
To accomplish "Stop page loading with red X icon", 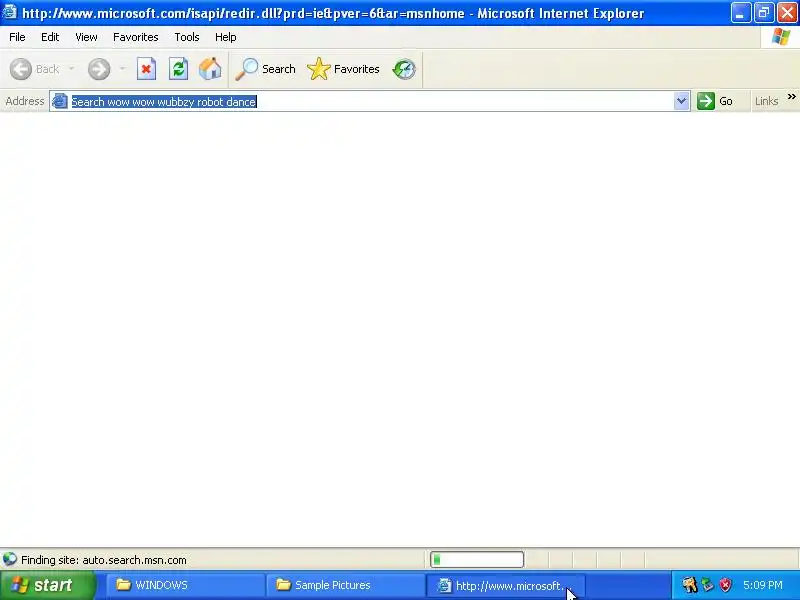I will (x=146, y=69).
